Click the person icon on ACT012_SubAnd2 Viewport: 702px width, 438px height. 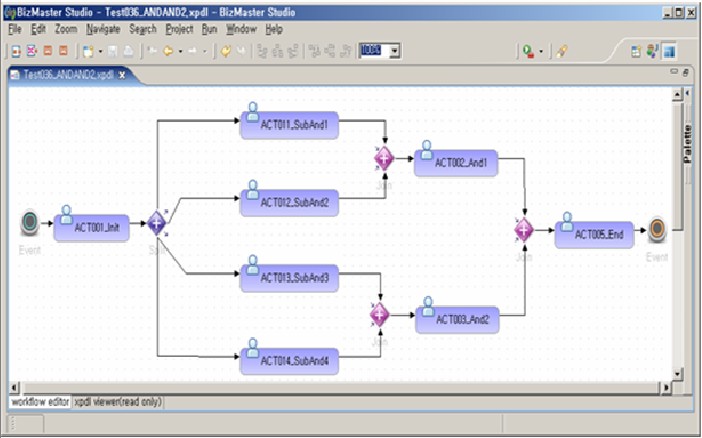click(x=253, y=189)
